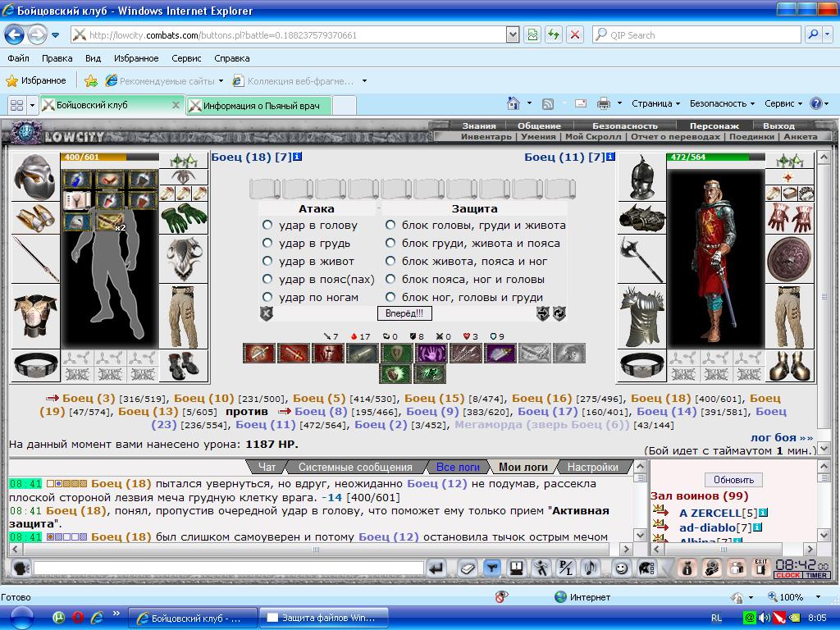Click the 400/601 health bar
840x630 pixels.
tap(110, 157)
